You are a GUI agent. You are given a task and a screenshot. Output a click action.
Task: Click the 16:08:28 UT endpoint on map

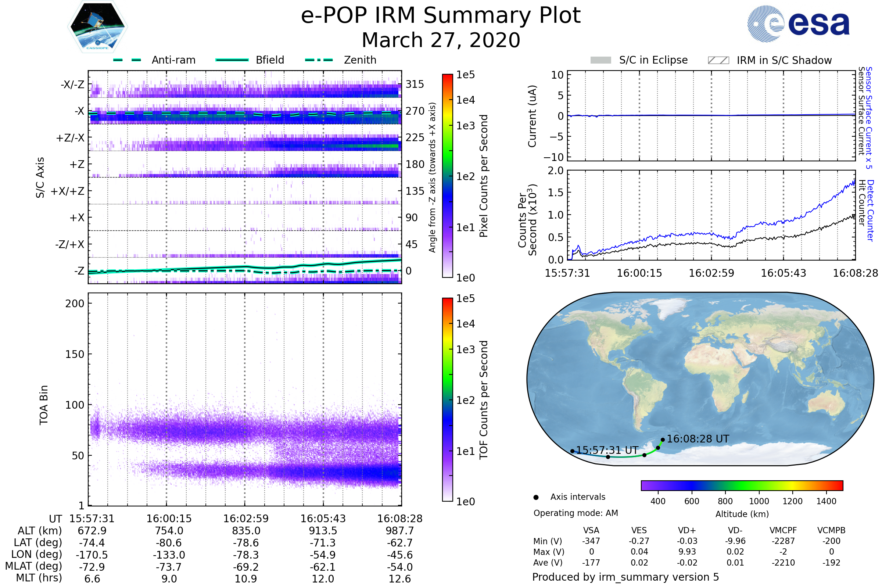663,440
